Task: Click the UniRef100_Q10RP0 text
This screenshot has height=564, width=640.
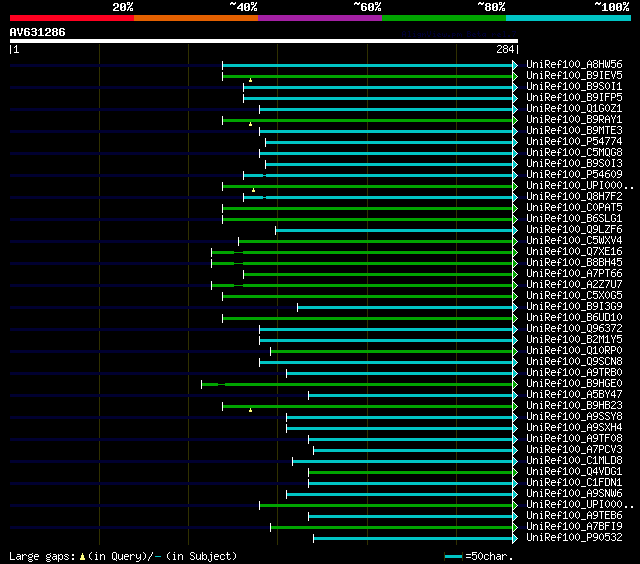Action: point(574,351)
